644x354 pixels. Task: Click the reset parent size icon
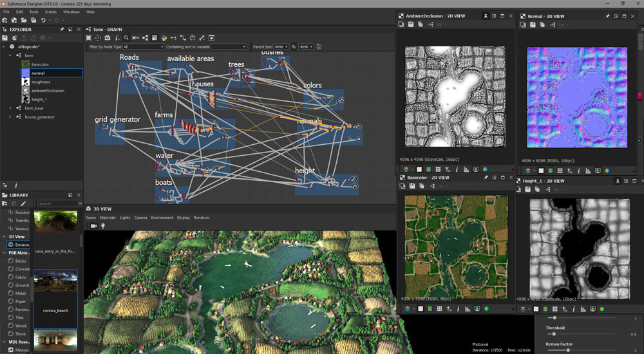[319, 47]
